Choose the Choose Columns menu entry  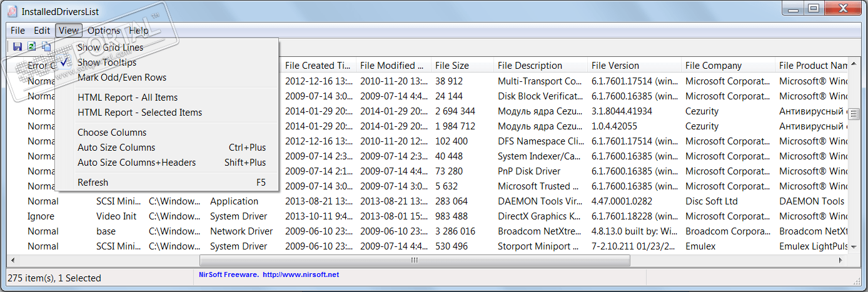tap(112, 133)
